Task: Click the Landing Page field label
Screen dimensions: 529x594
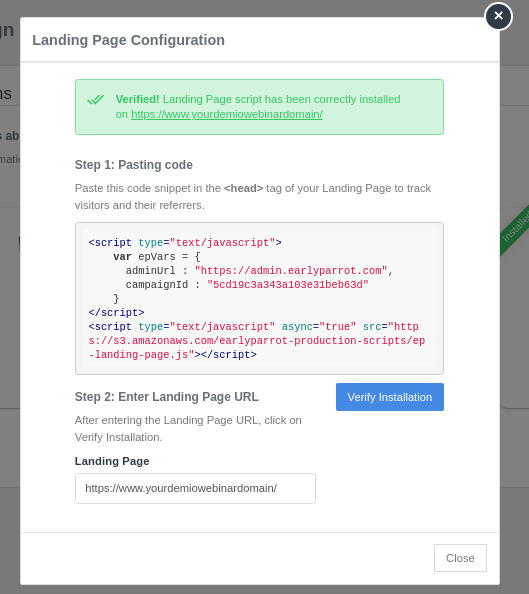Action: 112,461
